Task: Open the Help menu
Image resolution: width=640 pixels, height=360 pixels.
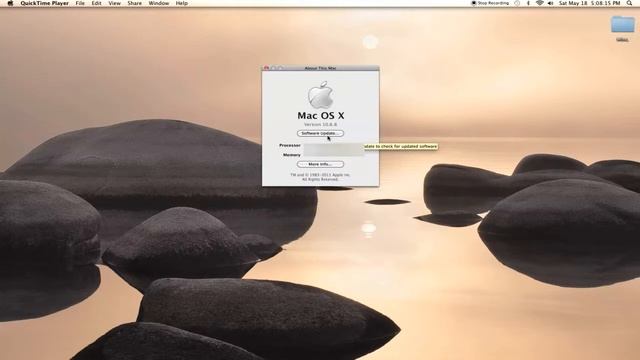Action: 182,3
